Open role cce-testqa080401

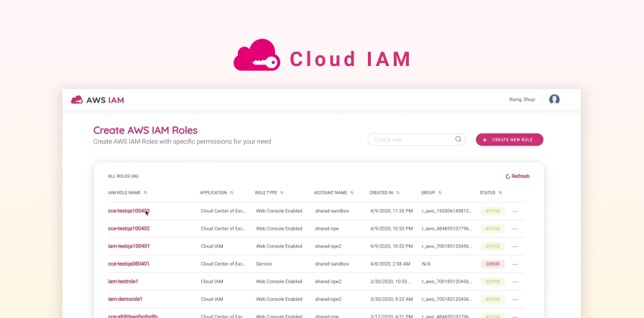coord(129,264)
